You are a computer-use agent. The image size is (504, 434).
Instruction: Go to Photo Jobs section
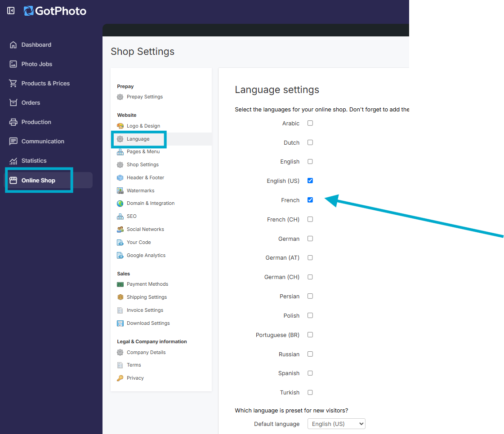click(37, 64)
